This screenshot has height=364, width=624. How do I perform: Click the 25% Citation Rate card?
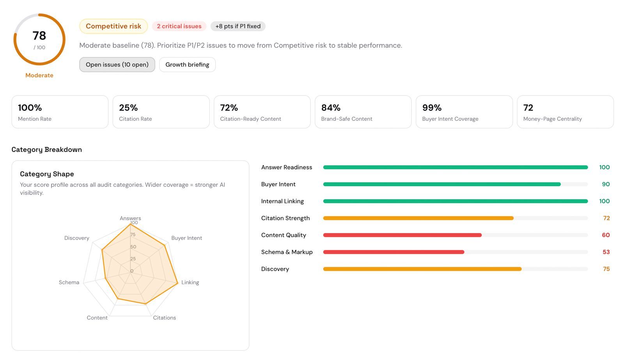(161, 112)
